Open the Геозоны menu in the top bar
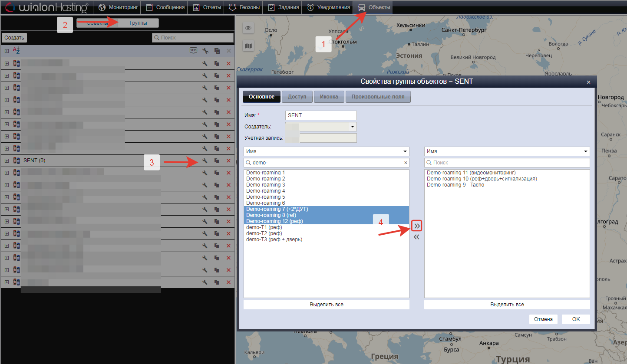627x364 pixels. [x=245, y=7]
